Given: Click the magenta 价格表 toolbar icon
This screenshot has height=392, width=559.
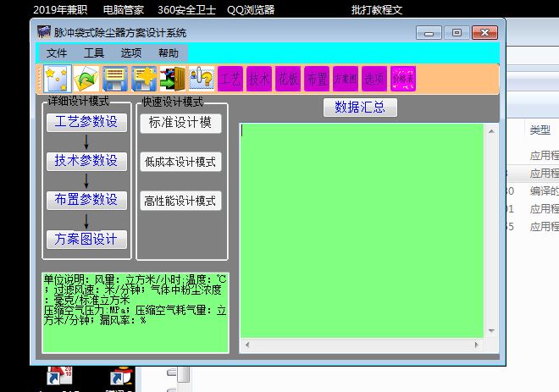Looking at the screenshot, I should pyautogui.click(x=403, y=79).
